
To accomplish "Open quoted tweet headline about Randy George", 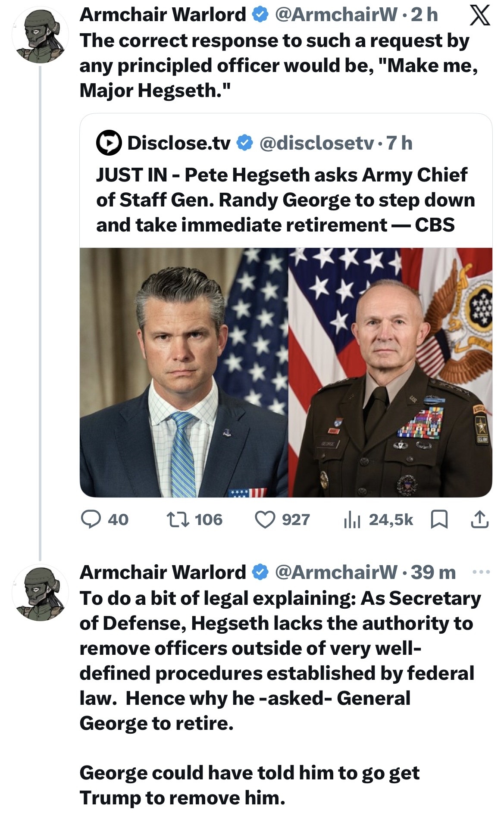I will [285, 200].
